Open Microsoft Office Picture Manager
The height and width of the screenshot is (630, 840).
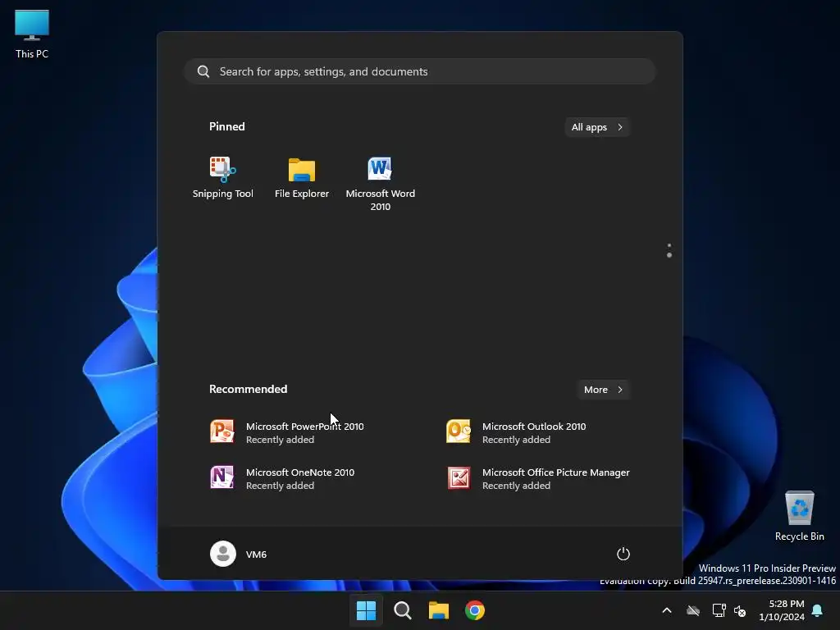pos(538,478)
